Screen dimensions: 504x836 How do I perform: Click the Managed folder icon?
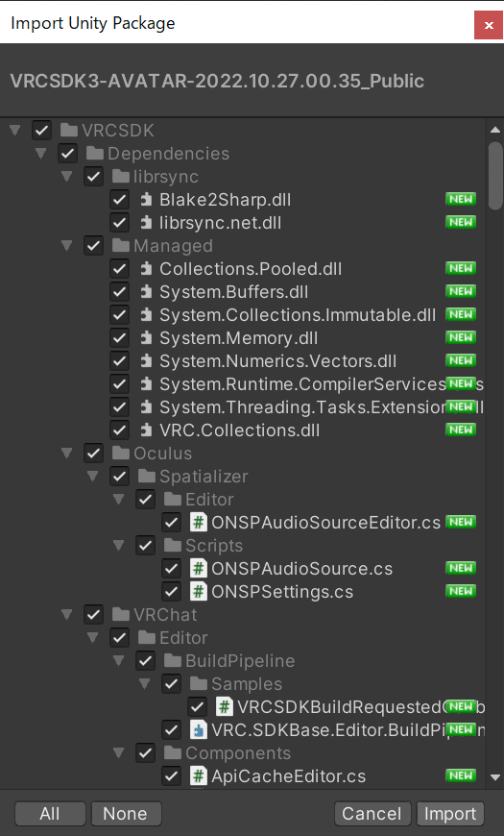[120, 246]
